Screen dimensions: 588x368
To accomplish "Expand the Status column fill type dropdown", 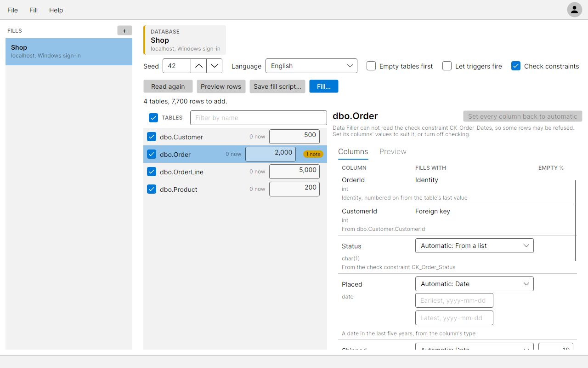I will coord(475,246).
